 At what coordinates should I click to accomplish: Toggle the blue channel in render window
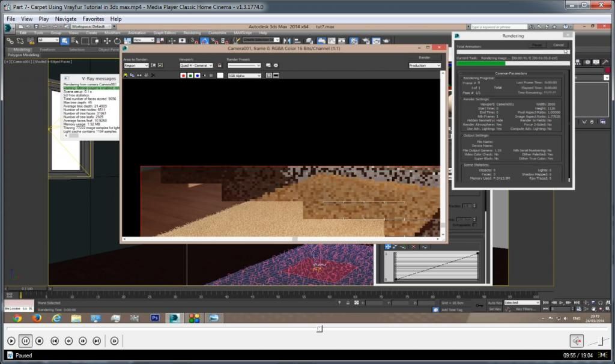197,75
